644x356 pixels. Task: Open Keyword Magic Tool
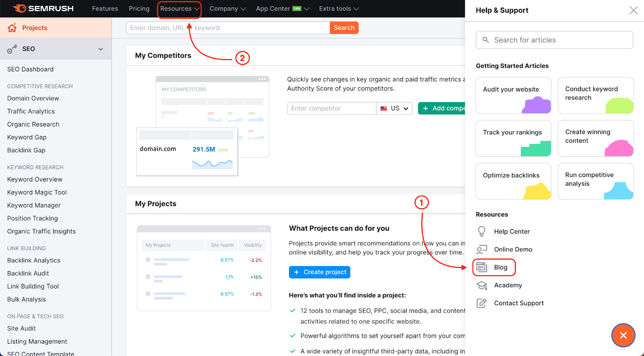(37, 192)
